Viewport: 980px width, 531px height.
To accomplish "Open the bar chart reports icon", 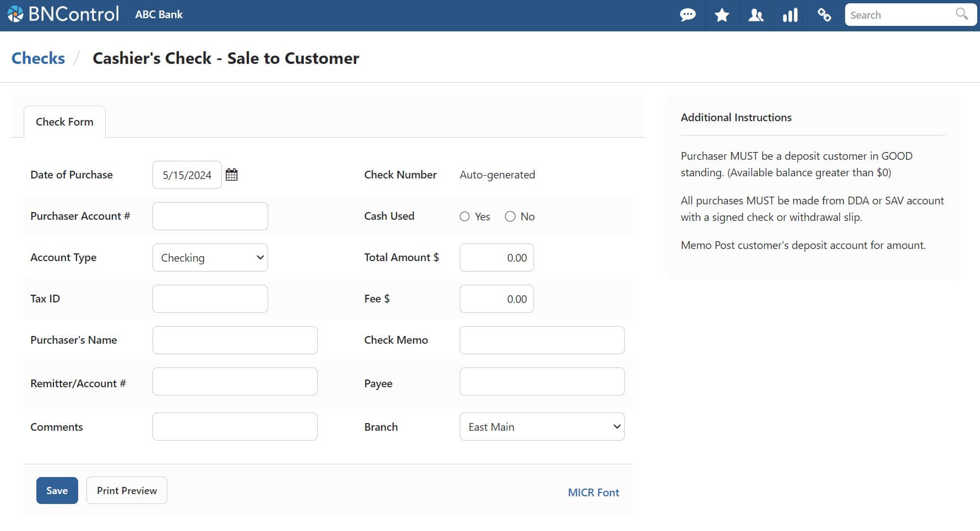I will coord(790,15).
